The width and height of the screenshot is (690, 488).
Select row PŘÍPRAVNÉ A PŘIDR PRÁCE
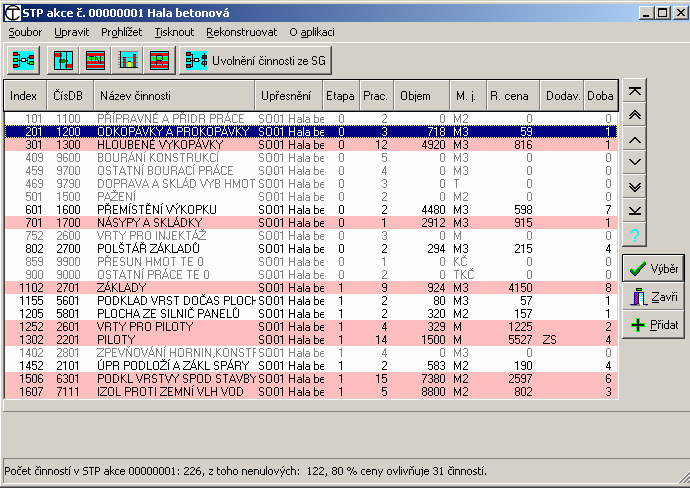point(311,119)
